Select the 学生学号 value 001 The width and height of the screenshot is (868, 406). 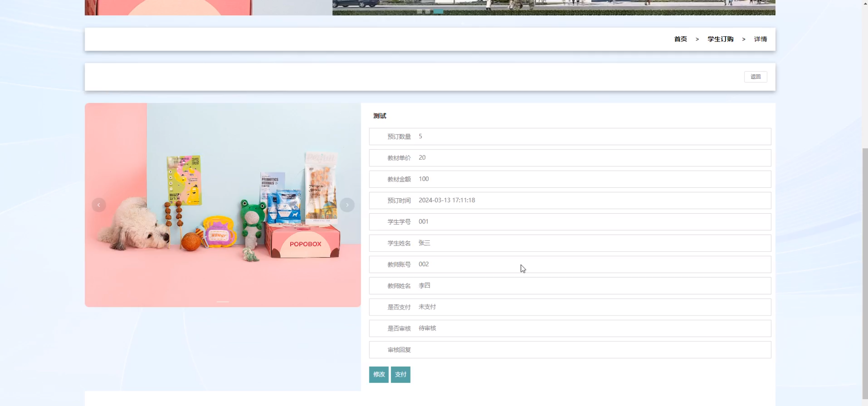coord(424,221)
